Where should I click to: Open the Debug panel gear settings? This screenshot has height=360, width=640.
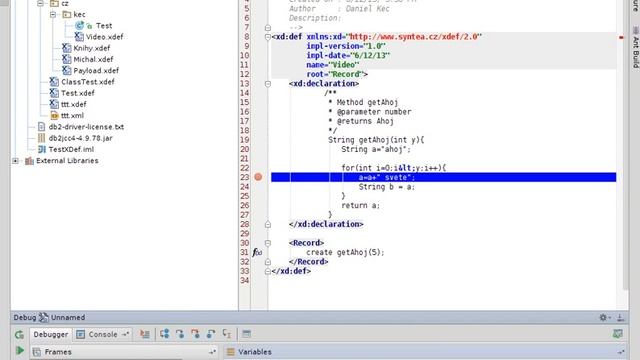pos(603,317)
